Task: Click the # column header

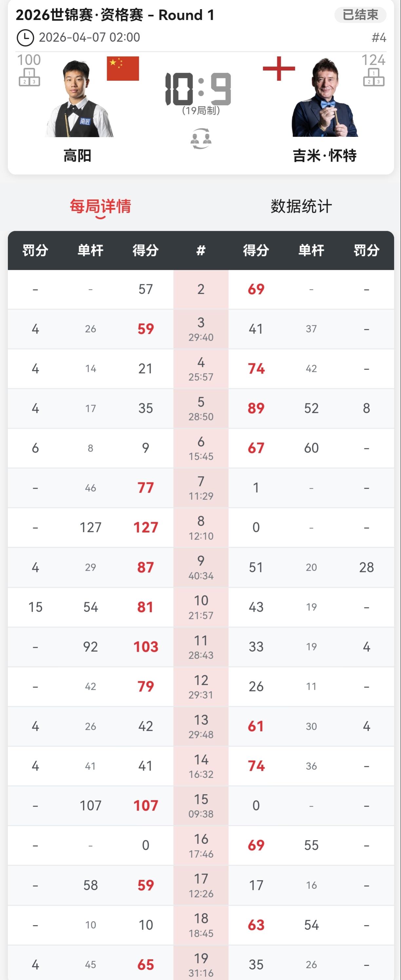Action: tap(201, 250)
